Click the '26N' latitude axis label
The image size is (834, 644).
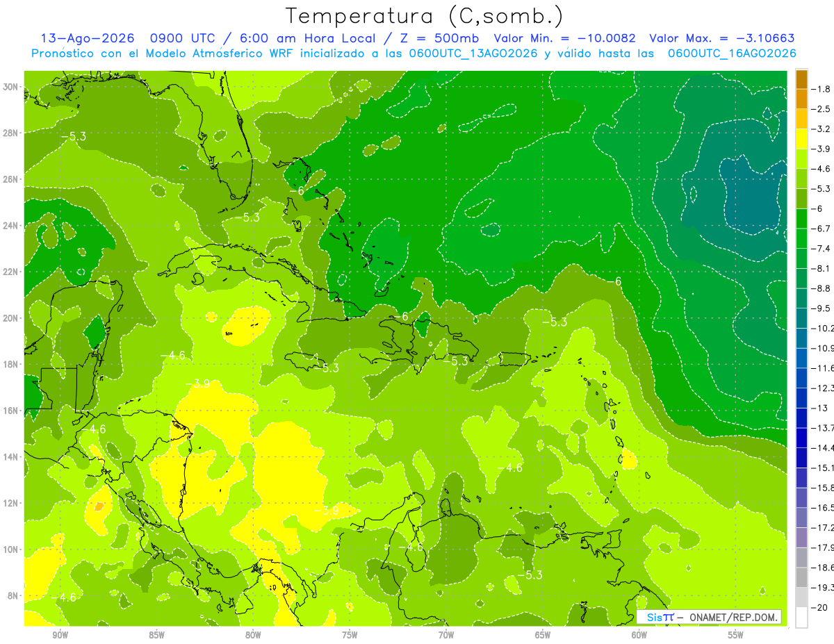click(10, 179)
